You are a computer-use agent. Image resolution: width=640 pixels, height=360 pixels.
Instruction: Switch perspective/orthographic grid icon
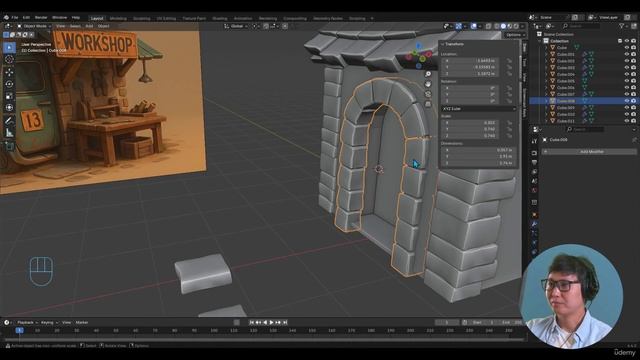(428, 104)
